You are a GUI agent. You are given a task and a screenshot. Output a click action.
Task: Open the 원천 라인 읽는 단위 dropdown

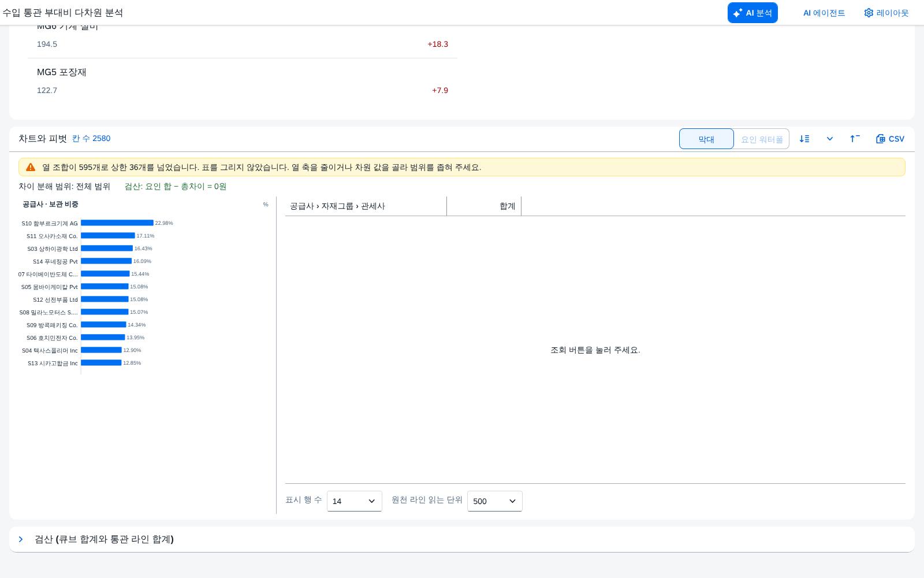click(495, 501)
